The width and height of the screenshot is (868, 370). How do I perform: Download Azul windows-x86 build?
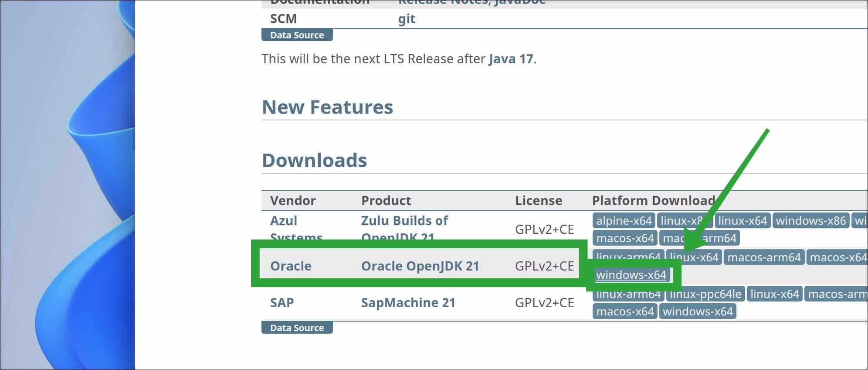[x=810, y=221]
